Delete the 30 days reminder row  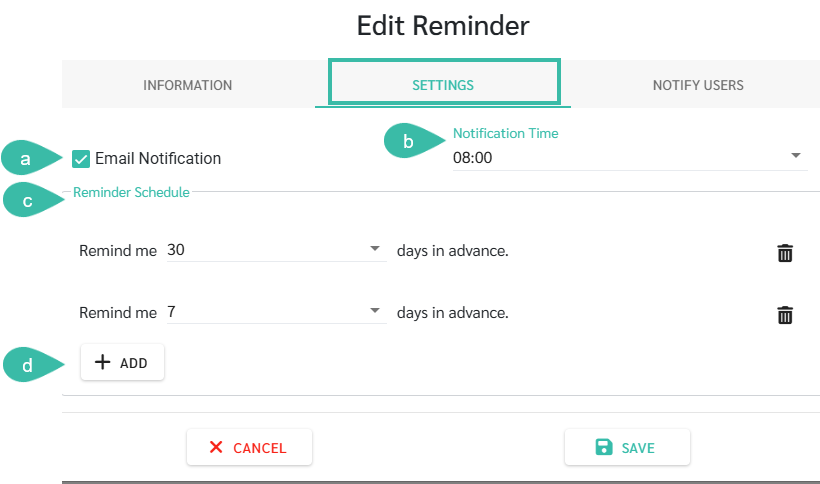(x=785, y=253)
